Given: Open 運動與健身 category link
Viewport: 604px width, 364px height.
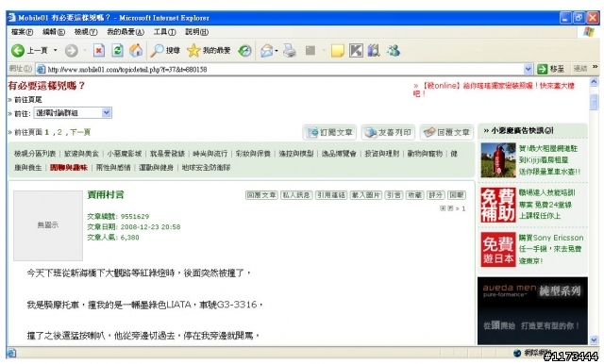Looking at the screenshot, I should pyautogui.click(x=156, y=168).
